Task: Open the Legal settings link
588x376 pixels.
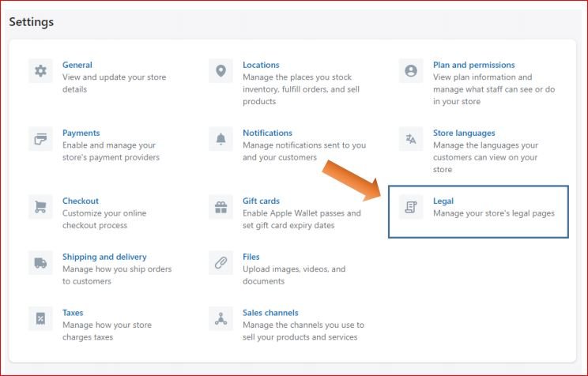Action: [x=443, y=201]
